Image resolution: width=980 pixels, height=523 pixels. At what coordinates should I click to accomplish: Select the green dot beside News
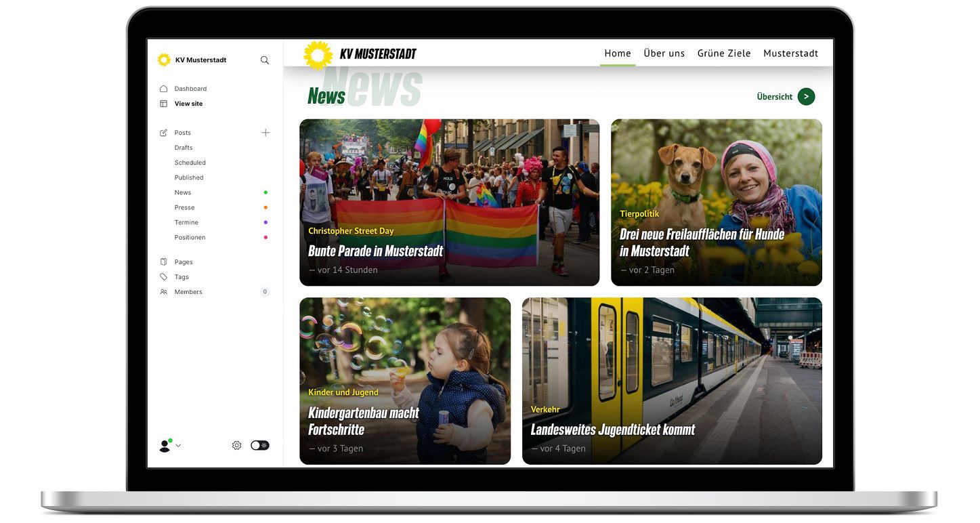click(x=265, y=192)
